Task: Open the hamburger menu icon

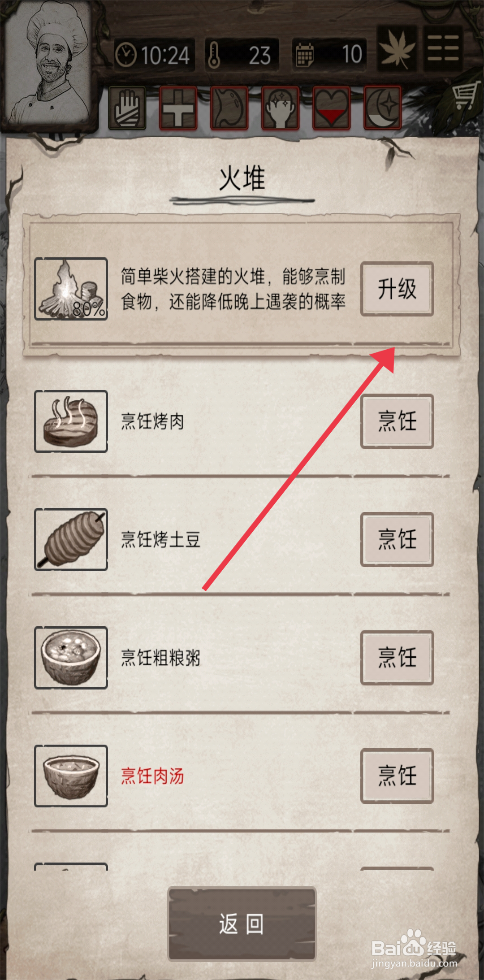Action: click(443, 48)
